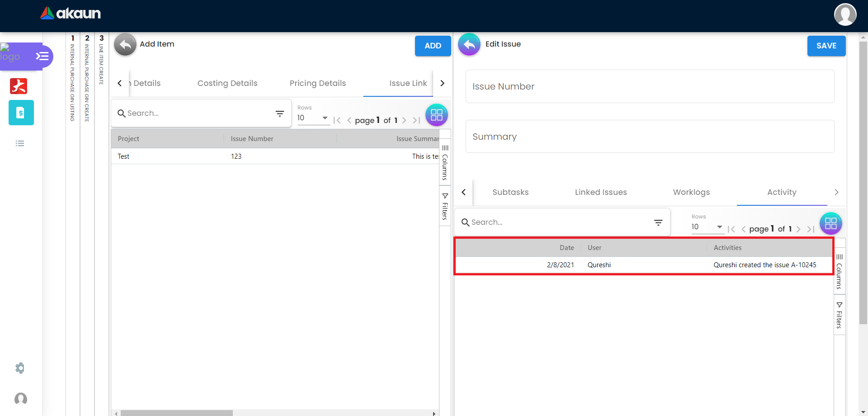
Task: Open filter options in Issue Link search
Action: click(x=280, y=113)
